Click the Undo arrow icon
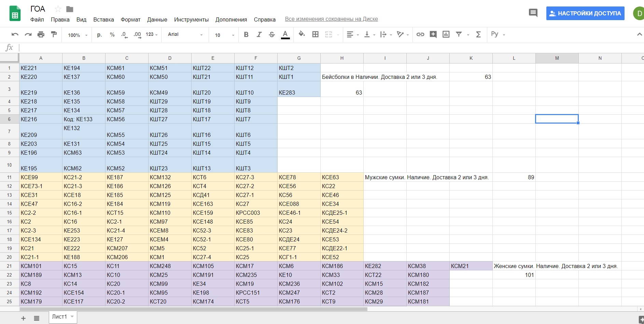The height and width of the screenshot is (324, 644). [15, 34]
